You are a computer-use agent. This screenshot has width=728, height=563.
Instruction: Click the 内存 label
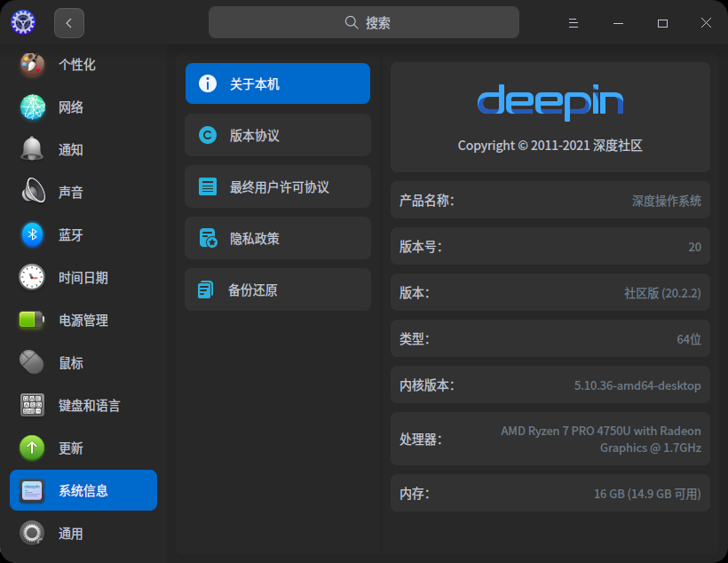415,494
